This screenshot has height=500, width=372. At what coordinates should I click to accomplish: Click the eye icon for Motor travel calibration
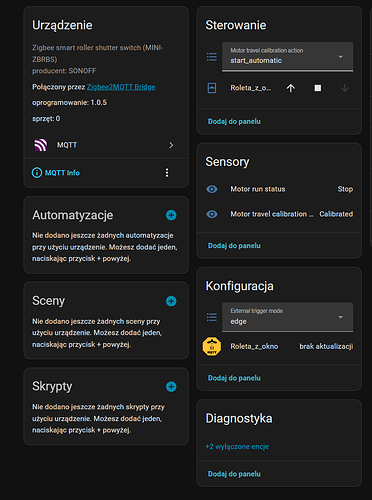(x=212, y=214)
